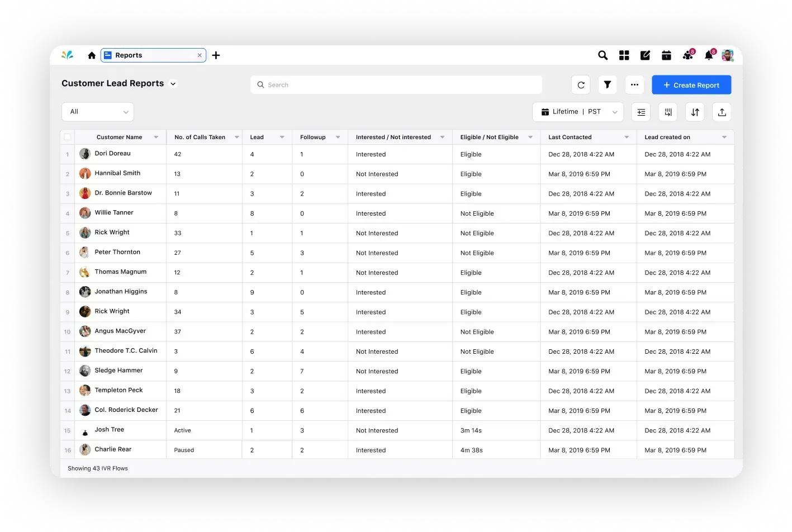
Task: Refresh the reports list
Action: [581, 84]
